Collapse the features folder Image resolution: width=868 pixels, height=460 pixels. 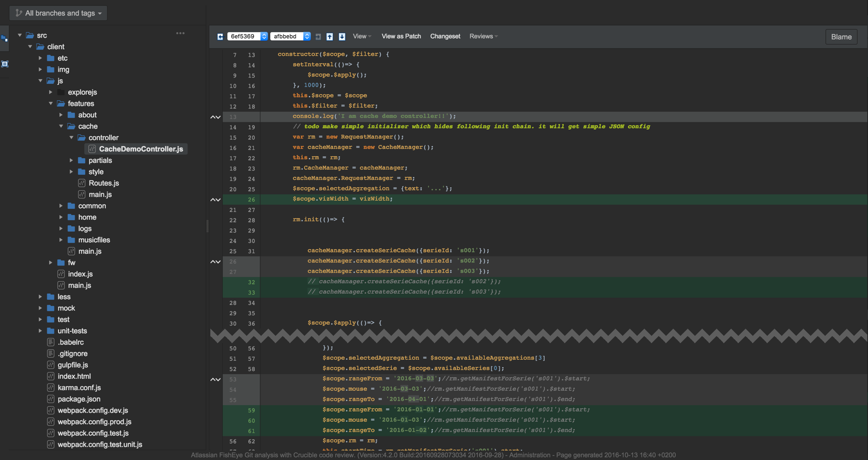(51, 103)
